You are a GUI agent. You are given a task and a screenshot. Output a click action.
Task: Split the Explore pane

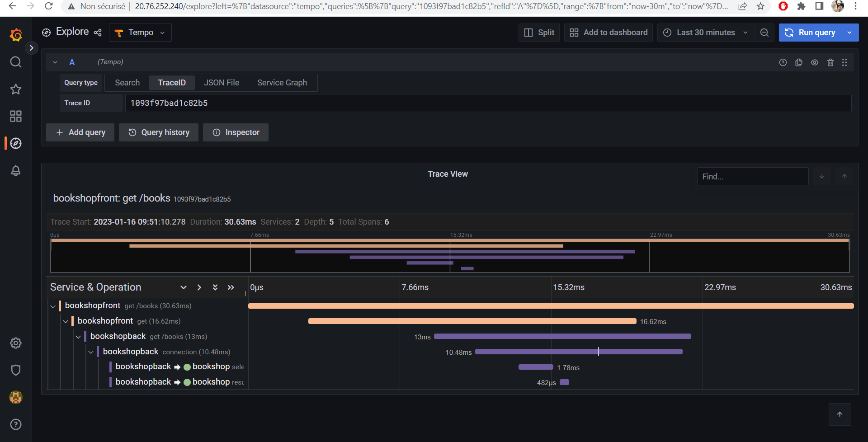tap(539, 33)
